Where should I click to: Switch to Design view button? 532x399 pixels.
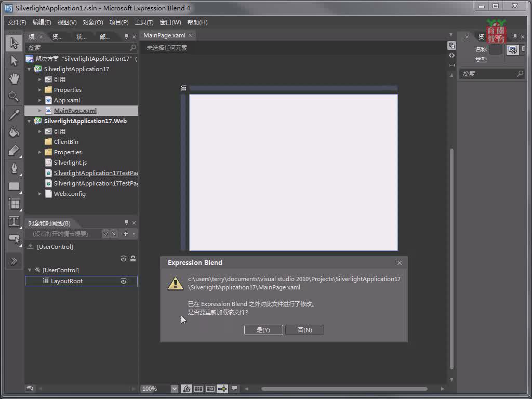451,46
